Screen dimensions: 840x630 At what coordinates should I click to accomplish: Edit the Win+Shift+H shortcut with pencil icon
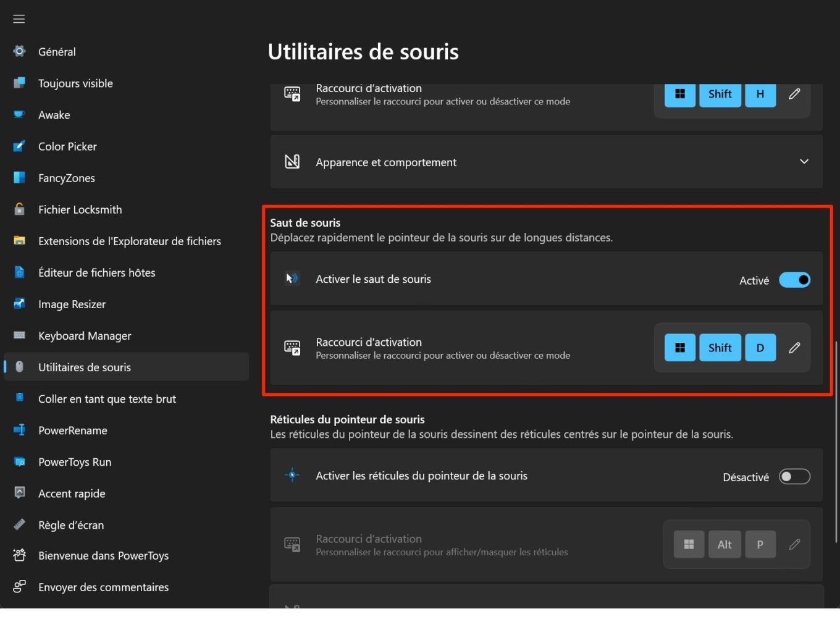click(x=795, y=94)
